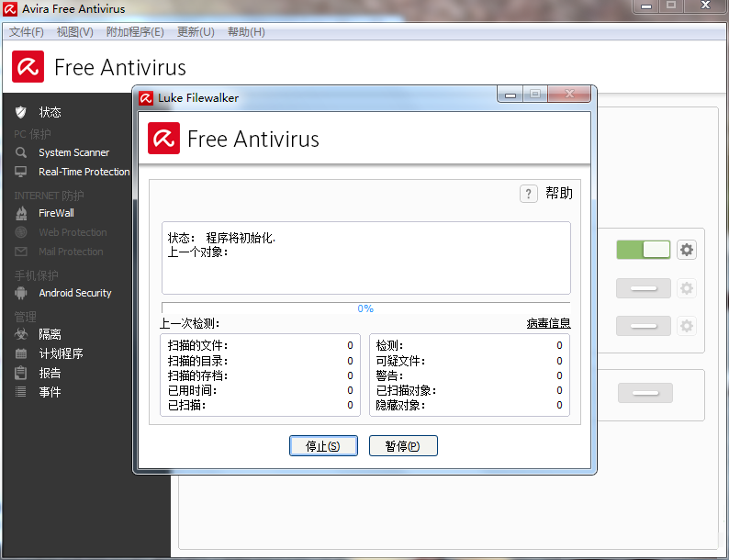
Task: Open the 文件(F) menu
Action: pos(27,32)
